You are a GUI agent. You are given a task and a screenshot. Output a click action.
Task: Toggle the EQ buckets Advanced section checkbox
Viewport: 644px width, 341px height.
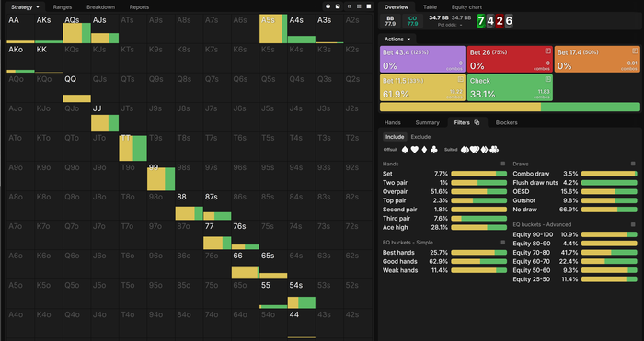pos(633,224)
